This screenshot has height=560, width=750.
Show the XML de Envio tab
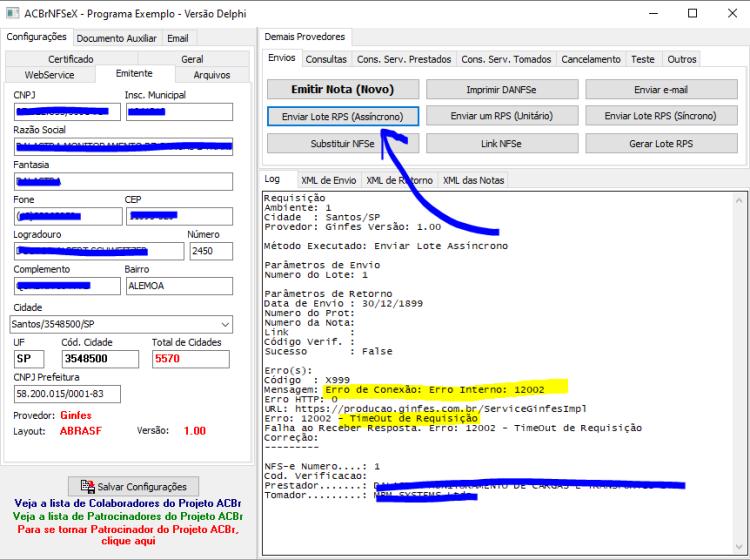[329, 180]
